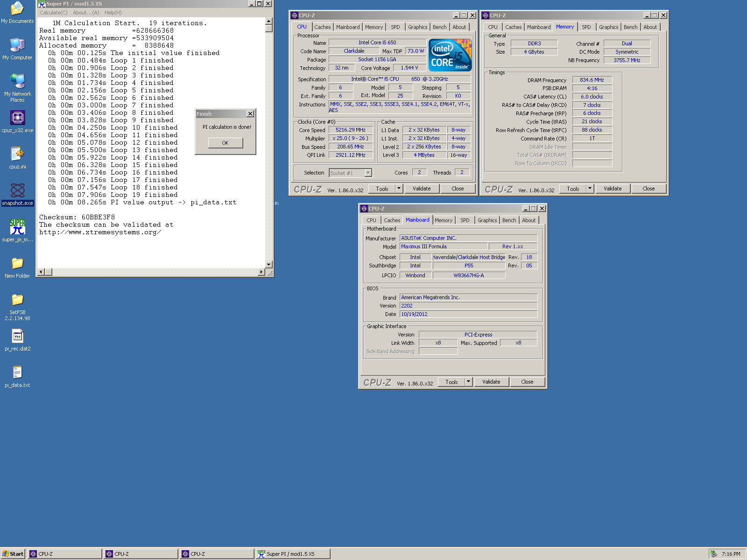Screen dimensions: 747x560
Task: Click the Super PI vertical scrollbar up arrow
Action: (x=269, y=21)
